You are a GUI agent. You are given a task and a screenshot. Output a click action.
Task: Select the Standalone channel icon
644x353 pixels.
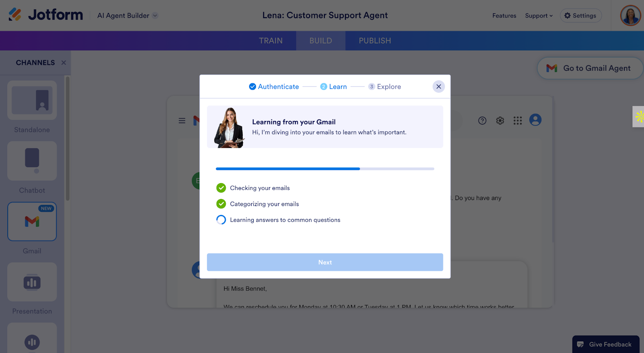[x=32, y=100]
